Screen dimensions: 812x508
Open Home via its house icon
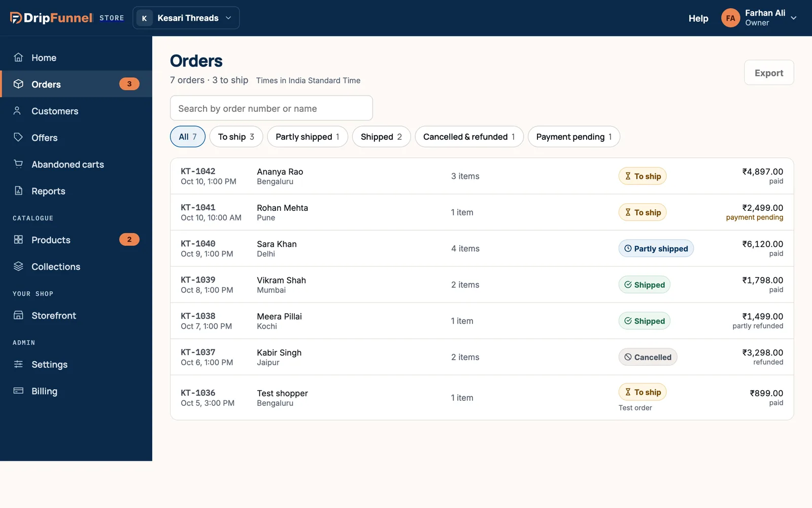(18, 57)
